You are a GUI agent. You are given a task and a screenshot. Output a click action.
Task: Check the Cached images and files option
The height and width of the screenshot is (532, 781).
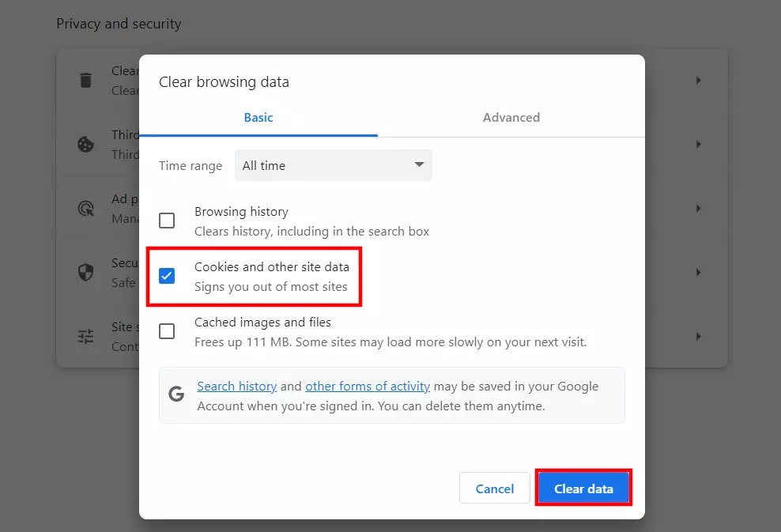coord(167,331)
